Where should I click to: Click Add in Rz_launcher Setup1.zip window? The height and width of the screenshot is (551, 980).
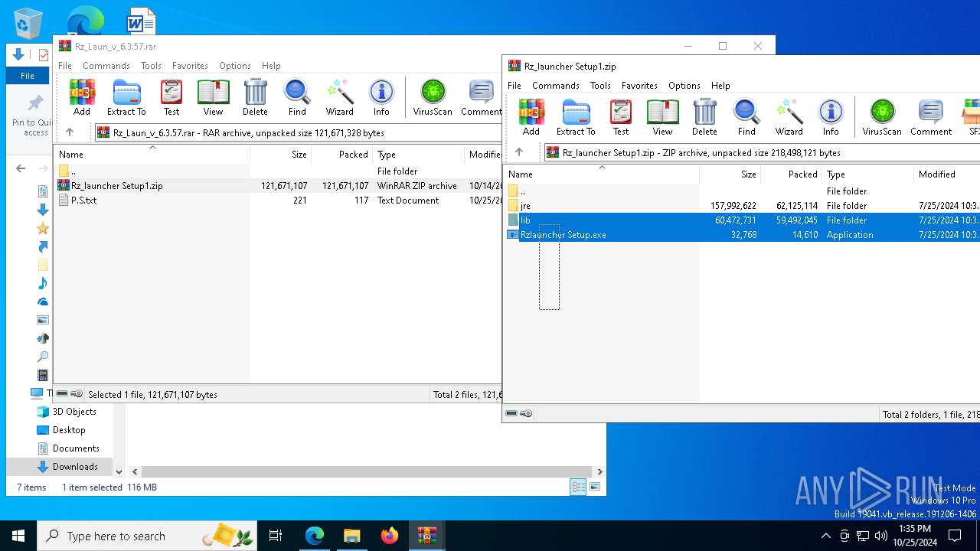[x=531, y=117]
